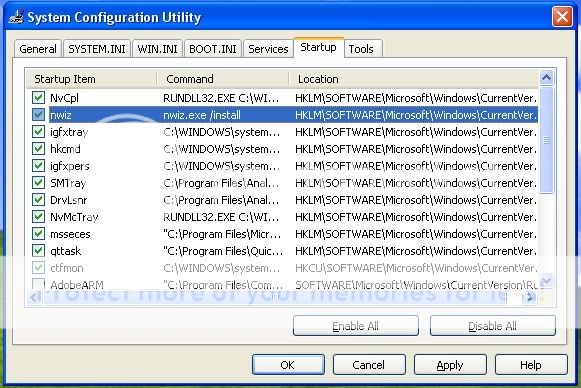This screenshot has width=581, height=388.
Task: Open Help for this dialog
Action: coord(531,365)
